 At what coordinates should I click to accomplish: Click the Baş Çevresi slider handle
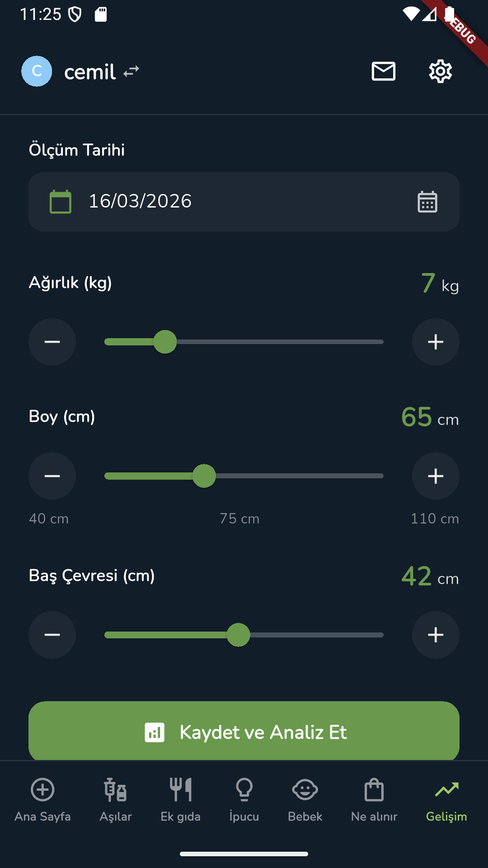238,635
